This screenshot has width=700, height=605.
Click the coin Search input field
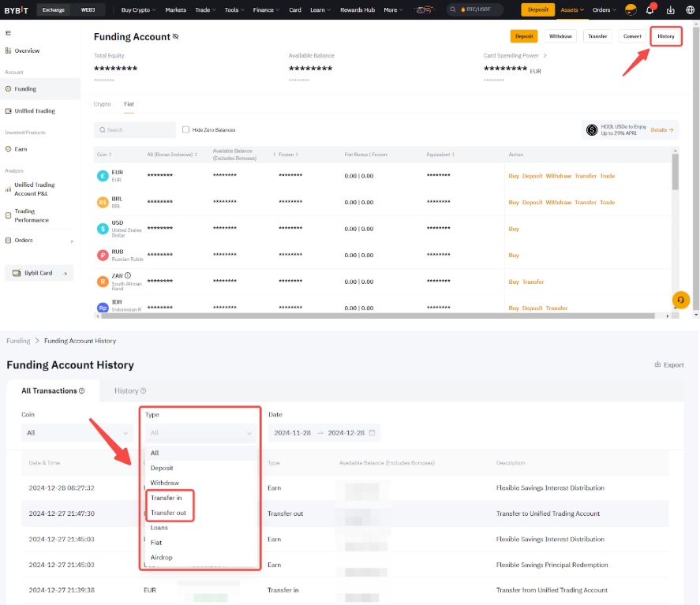pos(135,129)
